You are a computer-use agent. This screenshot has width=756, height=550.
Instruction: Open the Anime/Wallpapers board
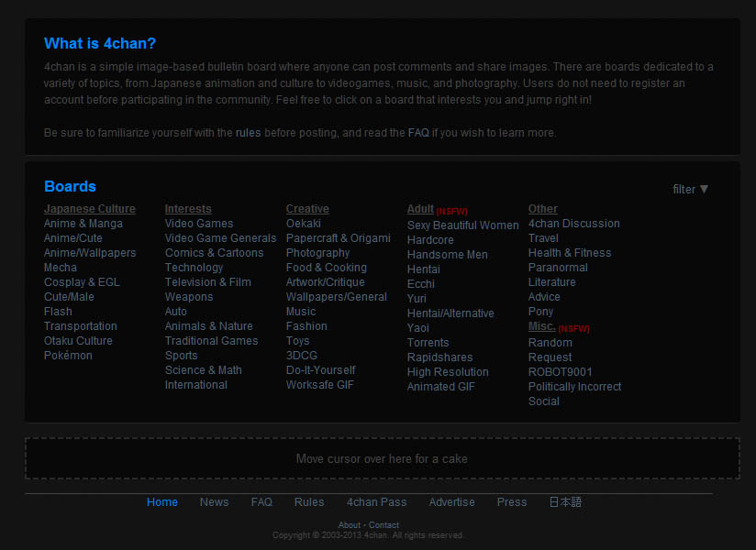coord(90,253)
